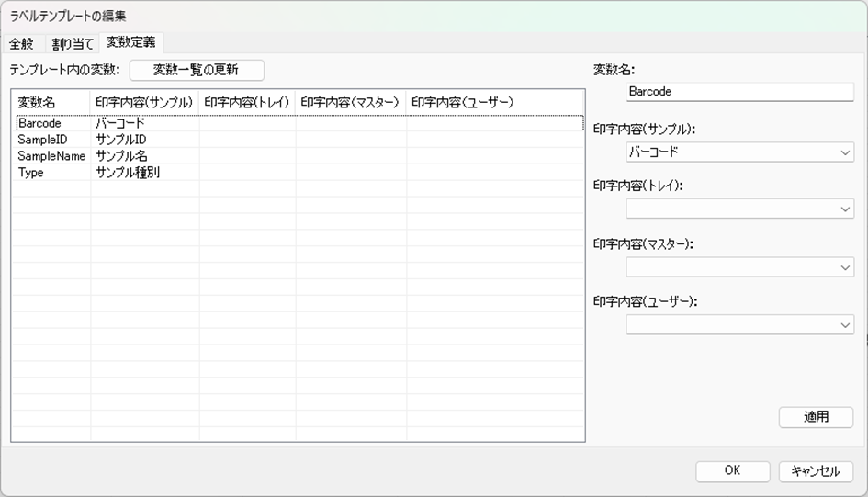868x497 pixels.
Task: Click the 変数一覧の更新 button
Action: pyautogui.click(x=197, y=70)
